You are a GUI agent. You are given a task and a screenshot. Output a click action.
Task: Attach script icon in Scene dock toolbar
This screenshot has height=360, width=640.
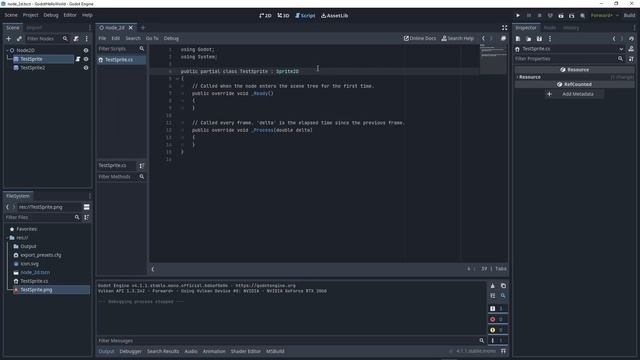click(x=76, y=39)
